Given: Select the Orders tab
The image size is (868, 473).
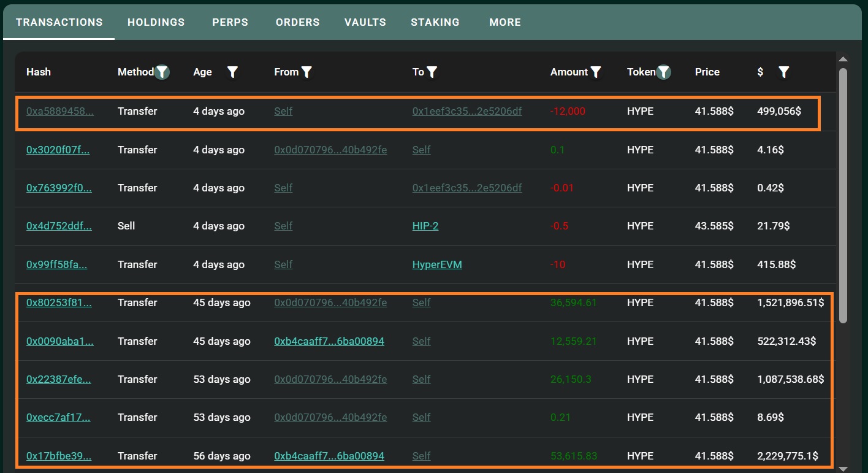Looking at the screenshot, I should pos(297,22).
